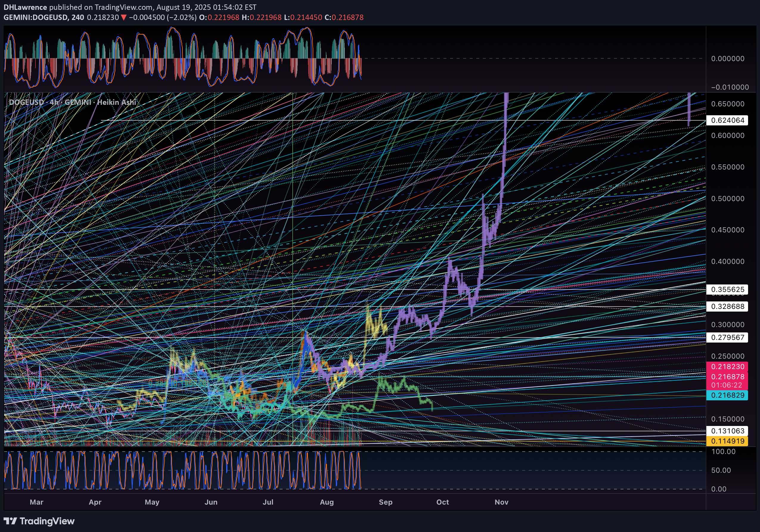Viewport: 760px width, 532px height.
Task: Click the Nov label on time axis
Action: tap(502, 502)
